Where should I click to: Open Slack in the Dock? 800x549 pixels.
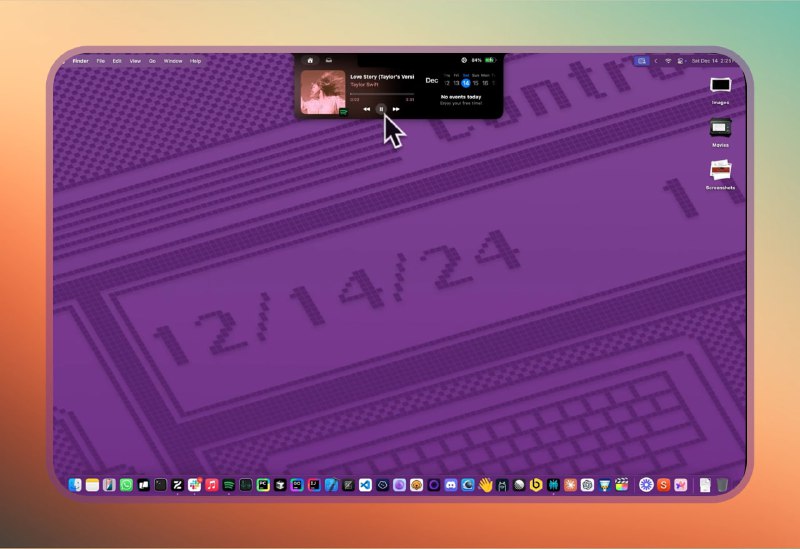(194, 485)
